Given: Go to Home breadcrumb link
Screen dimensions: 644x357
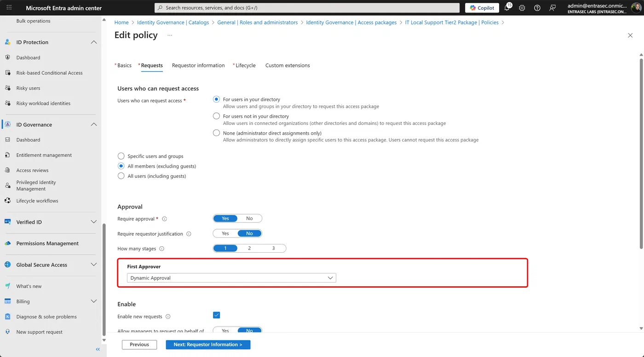Looking at the screenshot, I should pos(121,23).
